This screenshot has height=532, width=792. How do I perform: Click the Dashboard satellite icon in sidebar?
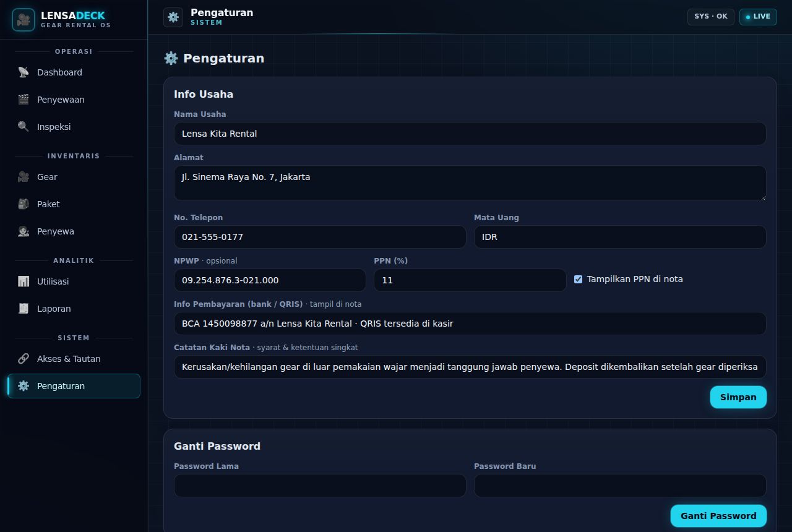click(x=24, y=72)
